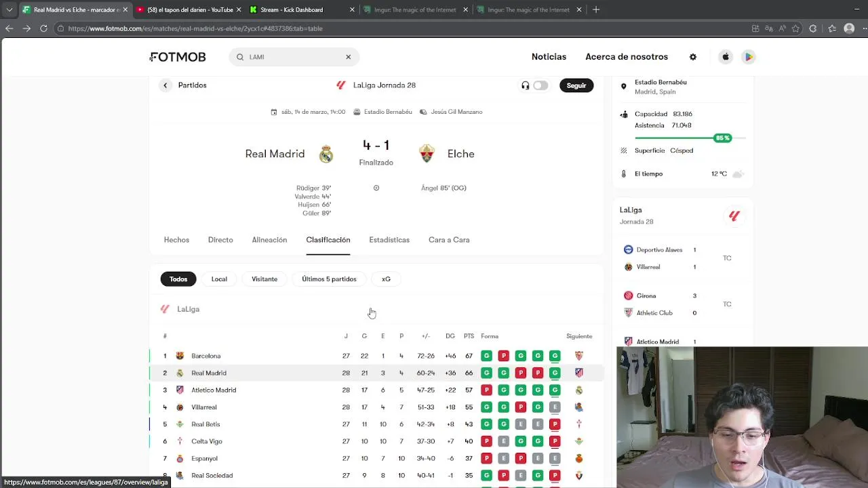Image resolution: width=868 pixels, height=488 pixels.
Task: Click the Real Madrid crest in match header
Action: tap(326, 154)
